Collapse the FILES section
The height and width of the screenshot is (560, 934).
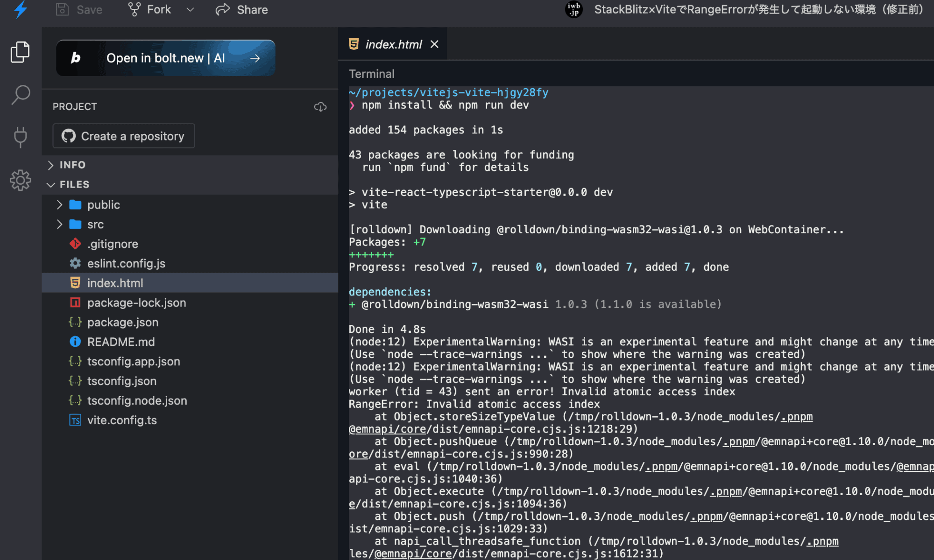[x=190, y=184]
